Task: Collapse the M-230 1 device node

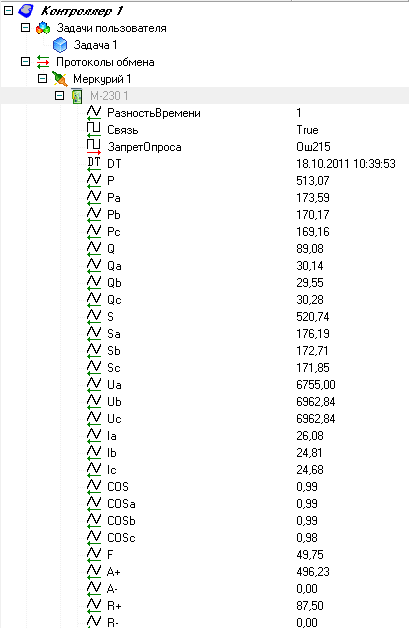Action: tap(59, 96)
